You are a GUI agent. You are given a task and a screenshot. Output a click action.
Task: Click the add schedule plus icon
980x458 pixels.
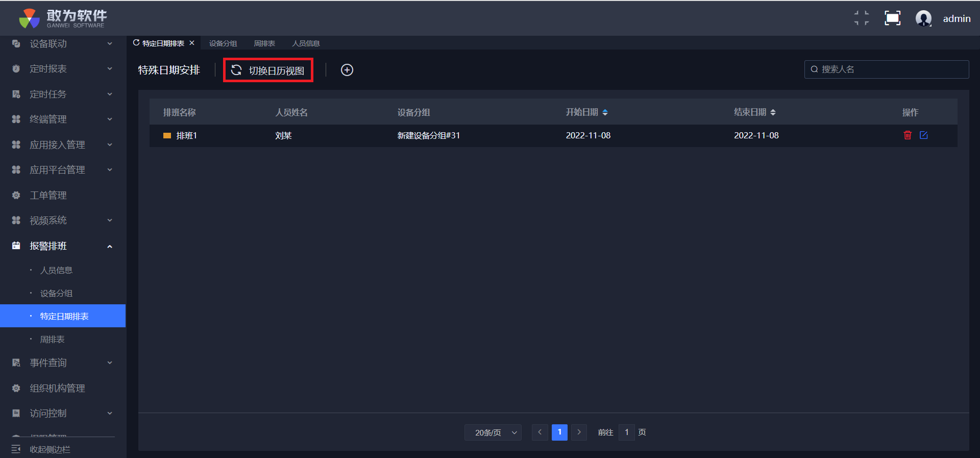coord(347,70)
